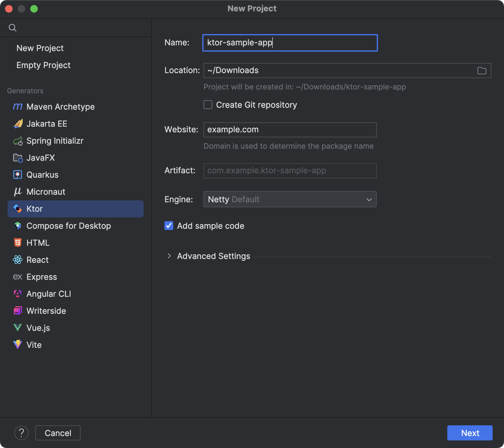
Task: Select the Vue.js label
Action: pyautogui.click(x=38, y=328)
